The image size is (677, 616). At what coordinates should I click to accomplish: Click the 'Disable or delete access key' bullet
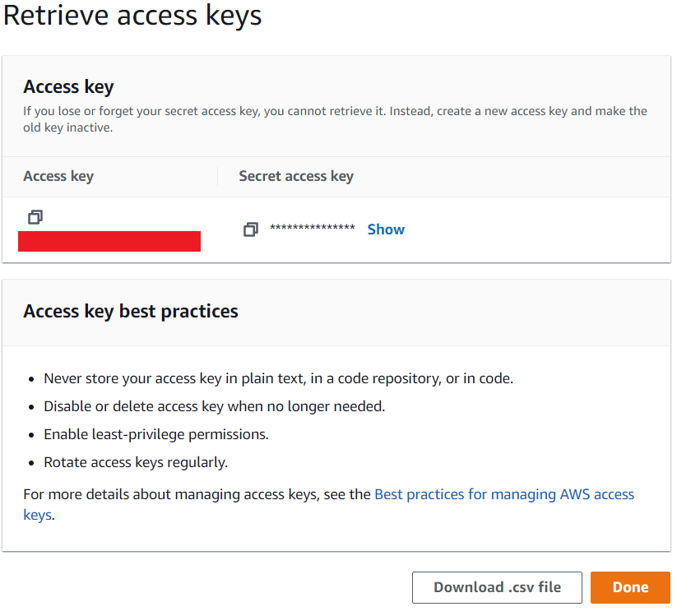pyautogui.click(x=214, y=406)
